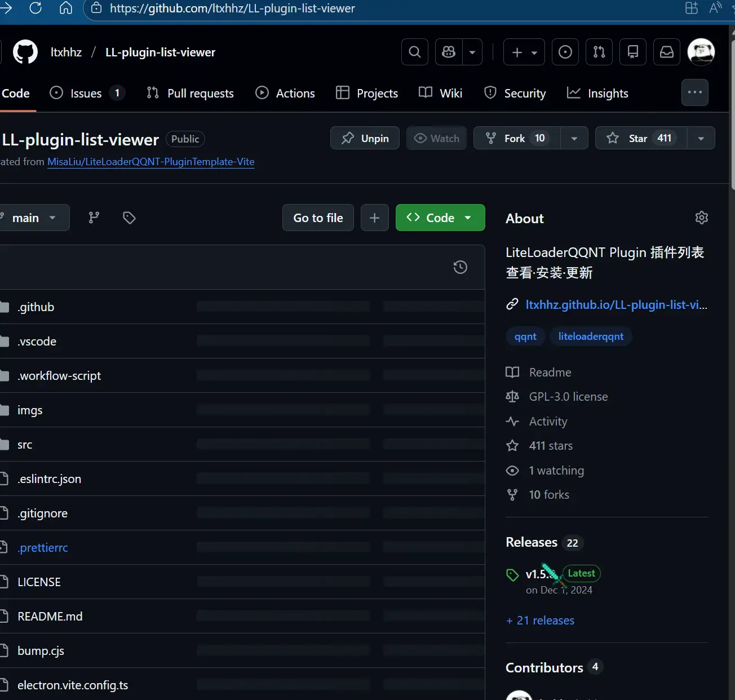Open the + 21 releases link
The height and width of the screenshot is (700, 735).
540,621
